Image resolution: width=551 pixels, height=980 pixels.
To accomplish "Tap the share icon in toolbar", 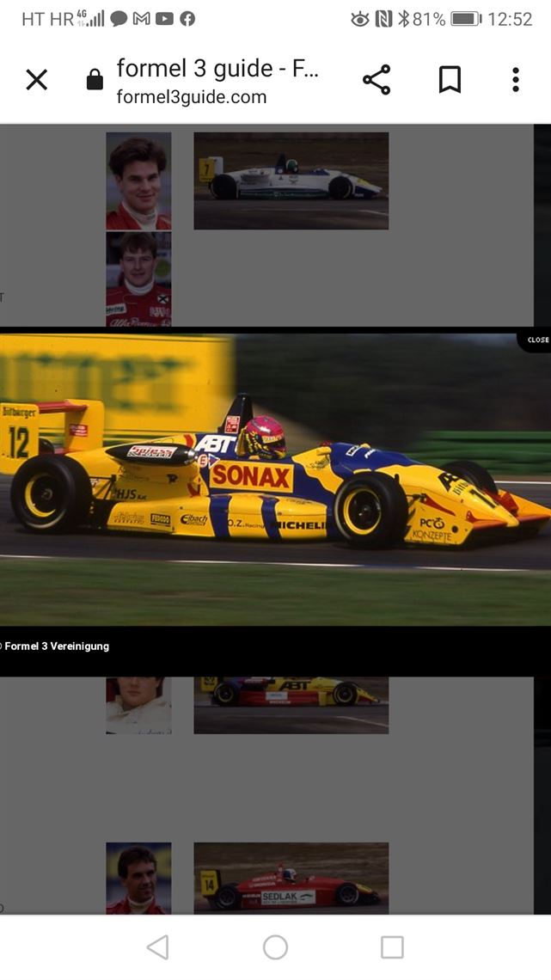I will pos(377,80).
